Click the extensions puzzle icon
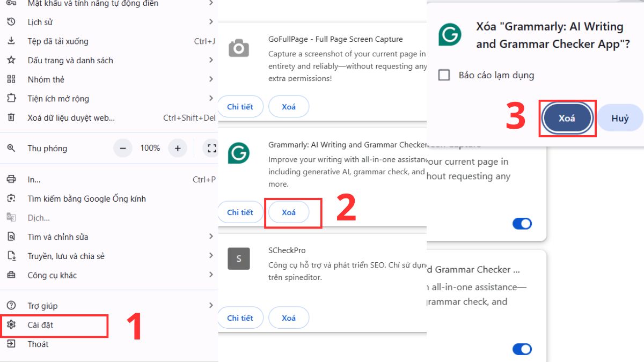The image size is (644, 362). tap(11, 99)
